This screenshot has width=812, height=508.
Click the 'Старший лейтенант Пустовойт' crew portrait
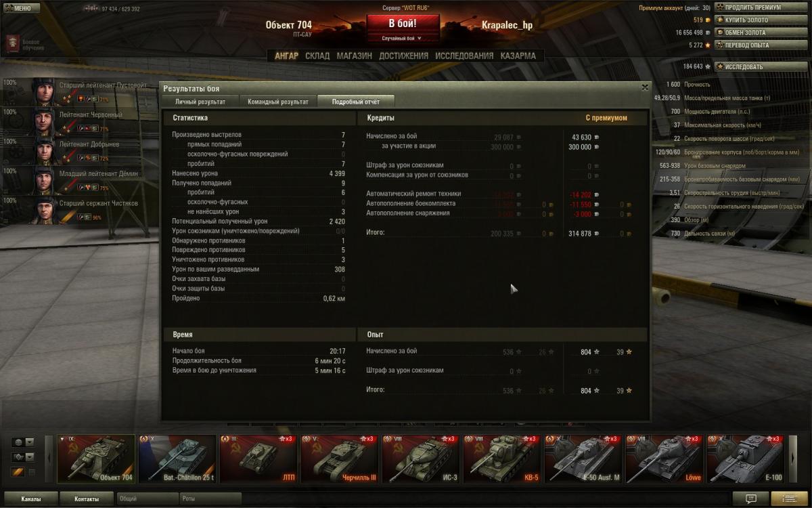click(x=45, y=91)
